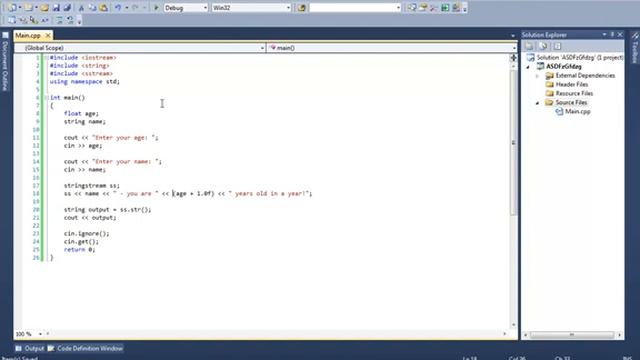Open the Code Definition Window tab

point(85,348)
